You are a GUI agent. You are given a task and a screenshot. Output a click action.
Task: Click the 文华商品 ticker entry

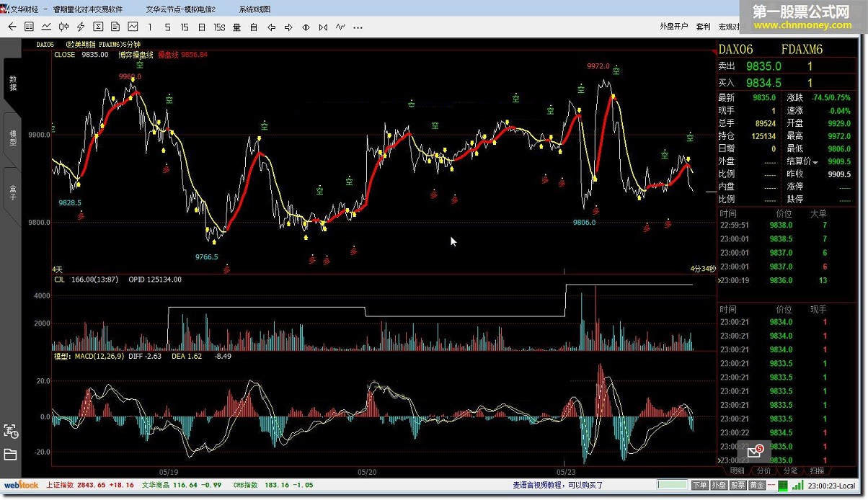click(x=182, y=486)
